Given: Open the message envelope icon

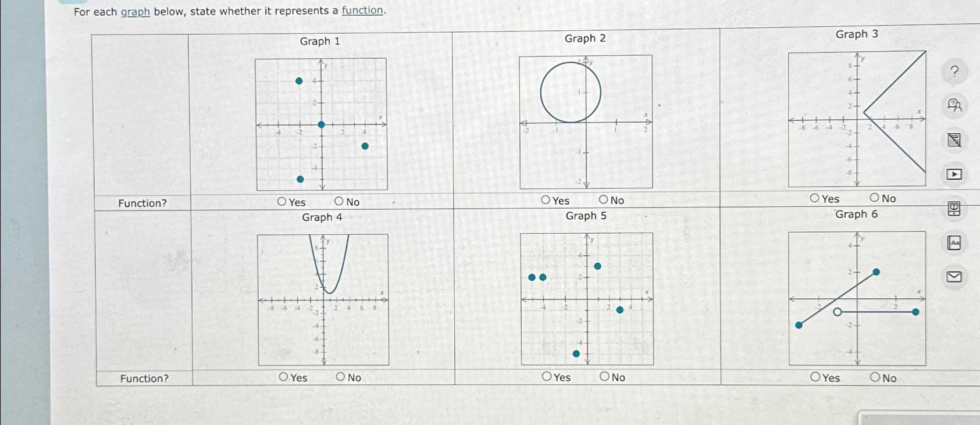Looking at the screenshot, I should coord(954,276).
